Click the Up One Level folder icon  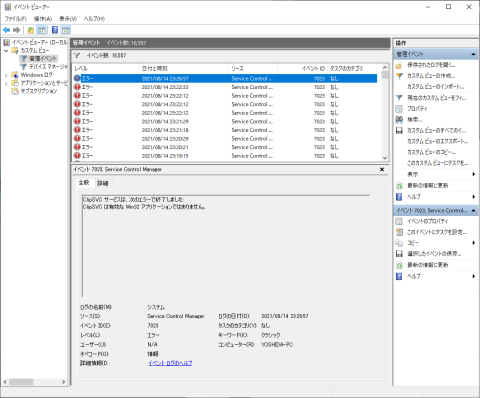point(31,30)
